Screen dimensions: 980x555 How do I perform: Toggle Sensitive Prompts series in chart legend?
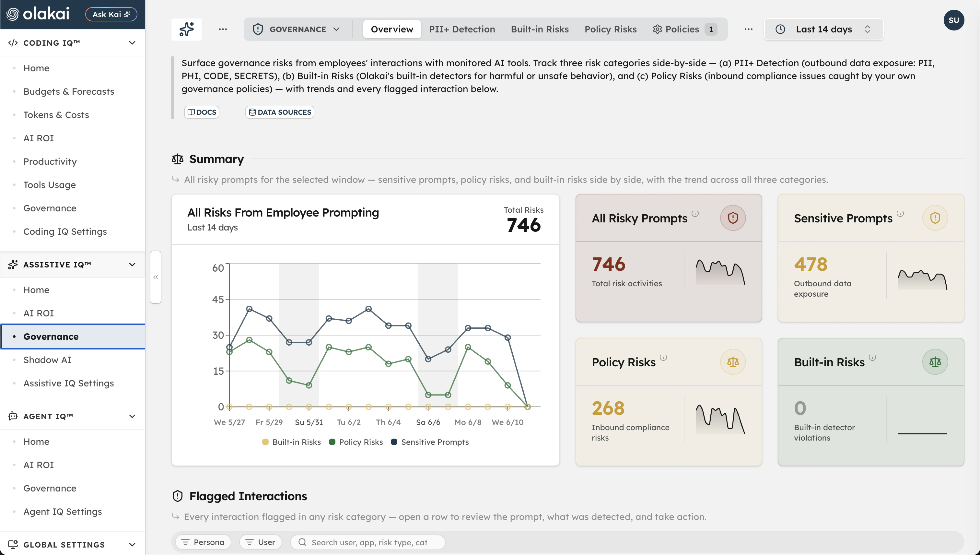coord(430,442)
